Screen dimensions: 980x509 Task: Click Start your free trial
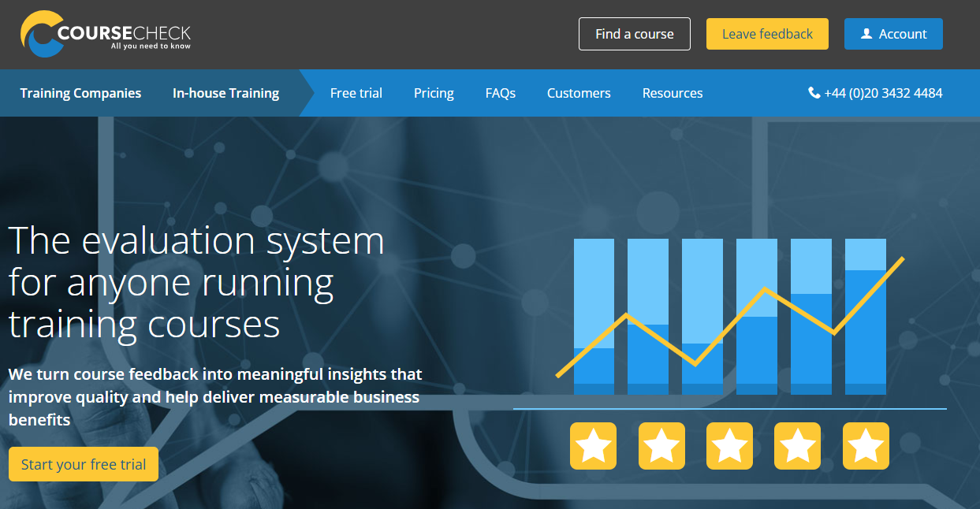click(x=83, y=464)
